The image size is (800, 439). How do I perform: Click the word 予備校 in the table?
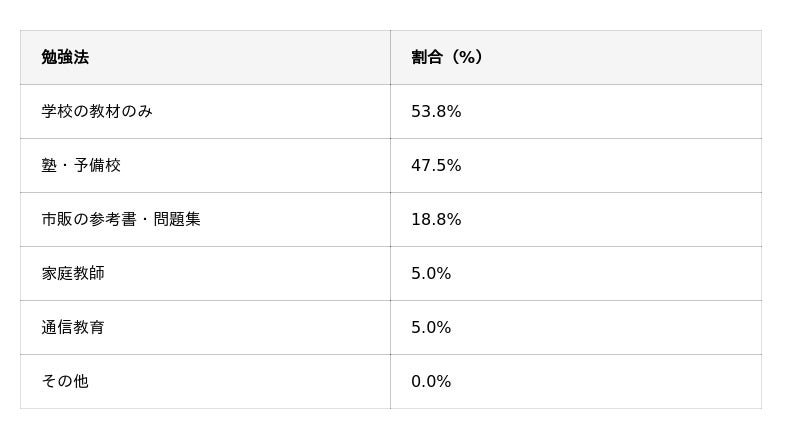[x=97, y=166]
